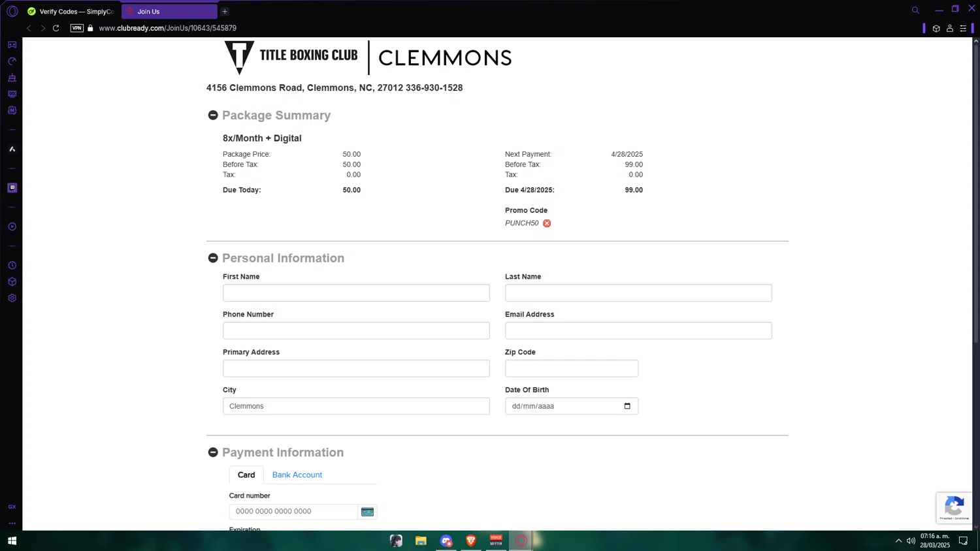
Task: Open GX Corner gamepad icon in sidebar
Action: click(12, 45)
